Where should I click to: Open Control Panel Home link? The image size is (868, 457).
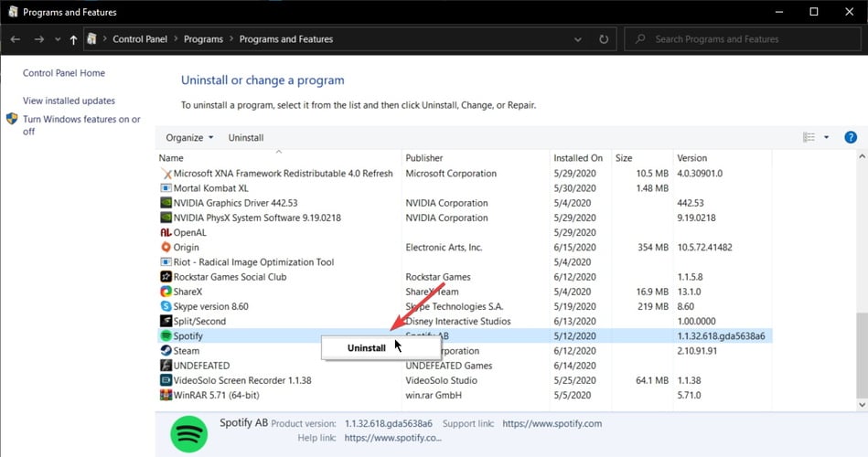coord(64,73)
